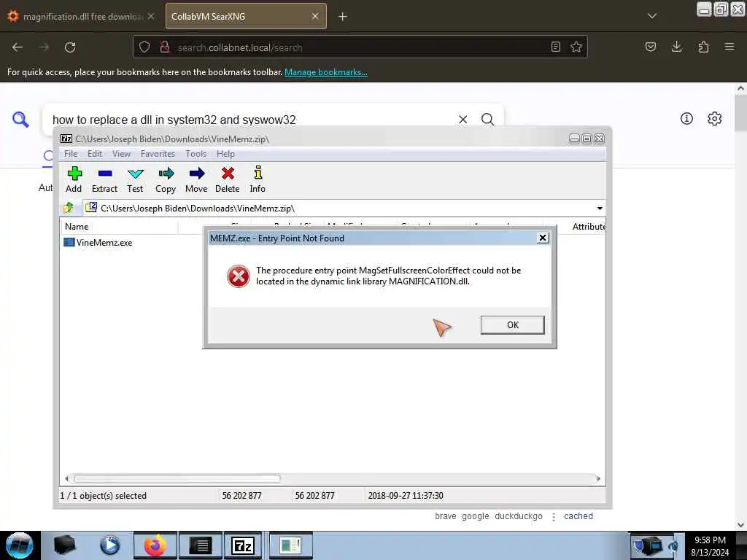Open the File menu in 7-Zip
This screenshot has height=560, width=747.
pyautogui.click(x=71, y=154)
